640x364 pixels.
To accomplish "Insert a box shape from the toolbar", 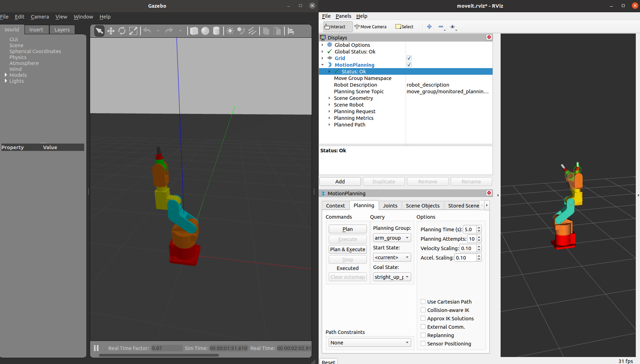I will [194, 31].
